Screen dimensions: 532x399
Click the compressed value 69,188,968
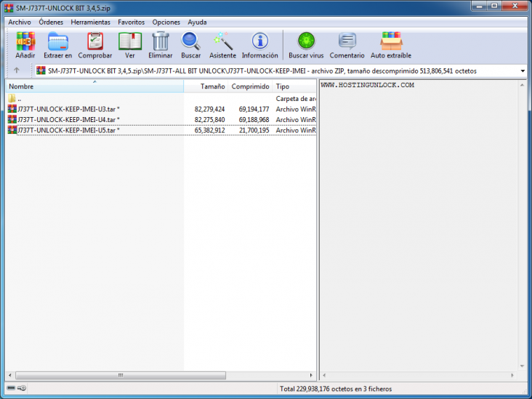(x=254, y=120)
